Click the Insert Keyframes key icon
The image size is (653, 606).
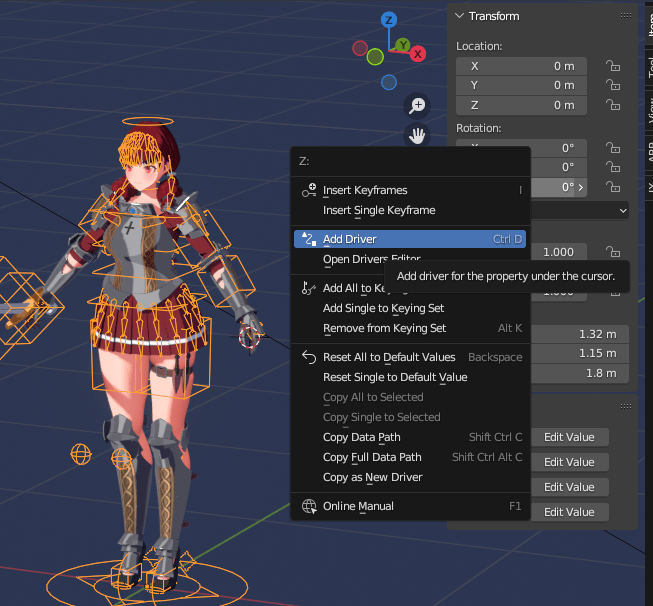coord(309,190)
